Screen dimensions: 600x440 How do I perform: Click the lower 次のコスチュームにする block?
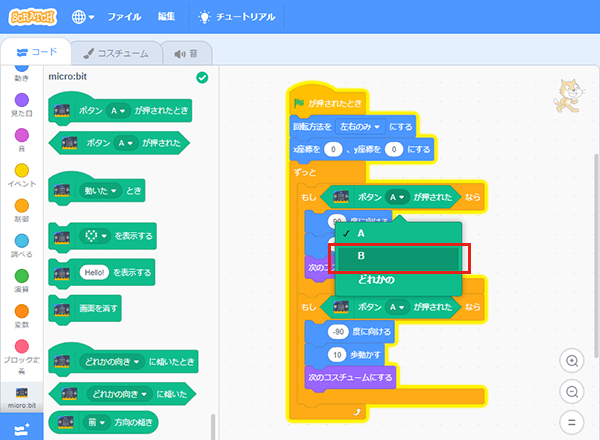click(350, 378)
